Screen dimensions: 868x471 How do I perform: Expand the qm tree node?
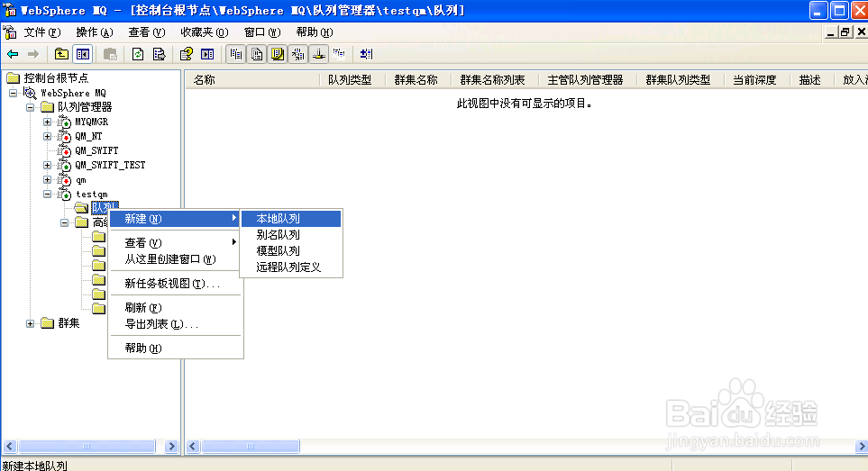[47, 180]
